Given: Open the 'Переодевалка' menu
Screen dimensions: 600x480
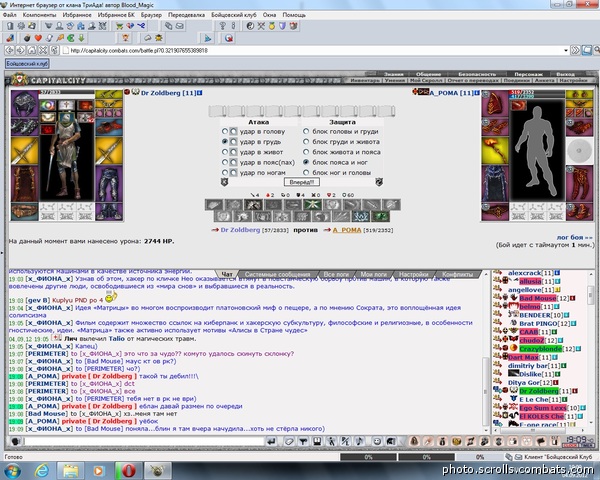Looking at the screenshot, I should [x=186, y=15].
